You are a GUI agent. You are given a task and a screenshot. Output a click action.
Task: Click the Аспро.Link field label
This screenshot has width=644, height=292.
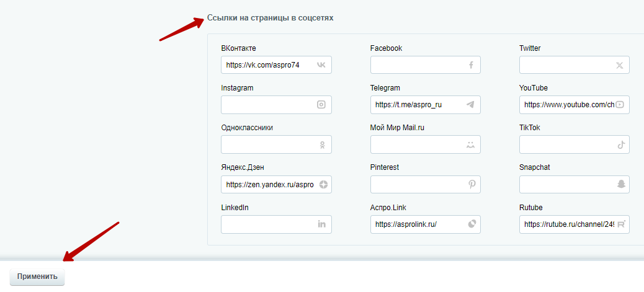387,207
